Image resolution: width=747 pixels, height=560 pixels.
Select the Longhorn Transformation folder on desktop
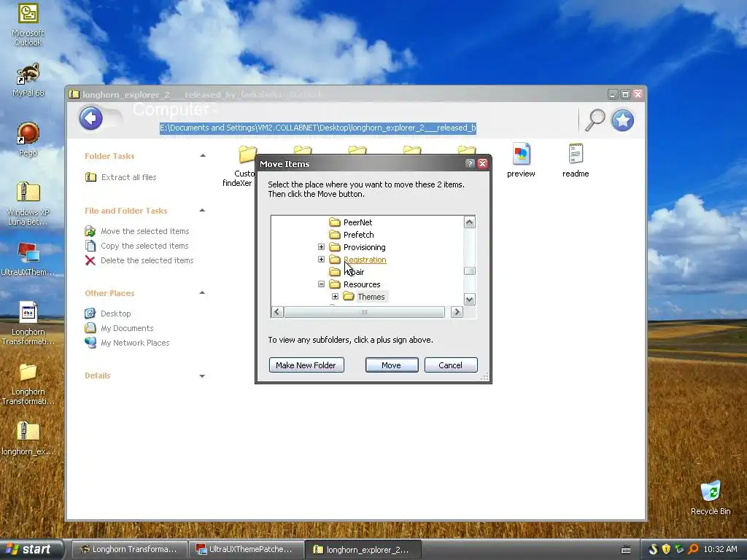tap(28, 384)
